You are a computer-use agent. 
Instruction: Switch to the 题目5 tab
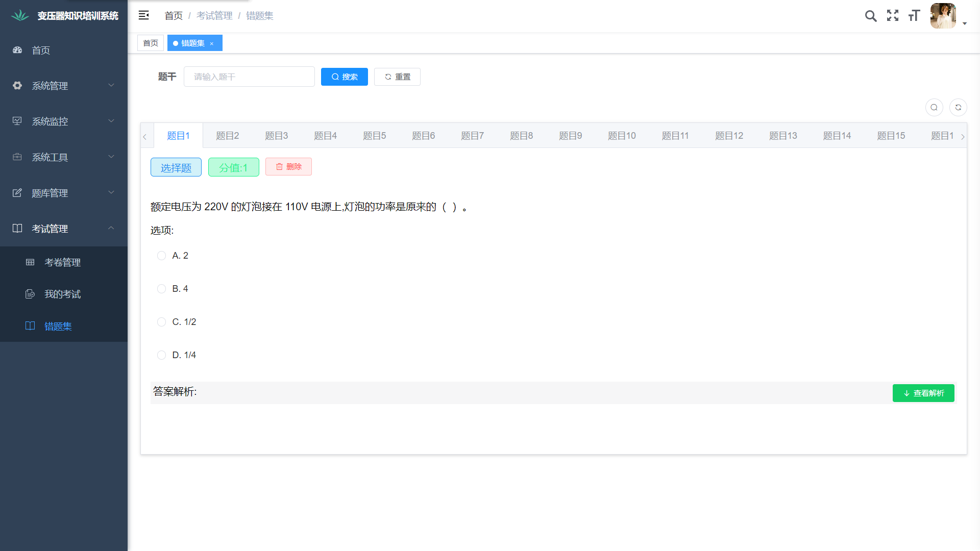[374, 136]
